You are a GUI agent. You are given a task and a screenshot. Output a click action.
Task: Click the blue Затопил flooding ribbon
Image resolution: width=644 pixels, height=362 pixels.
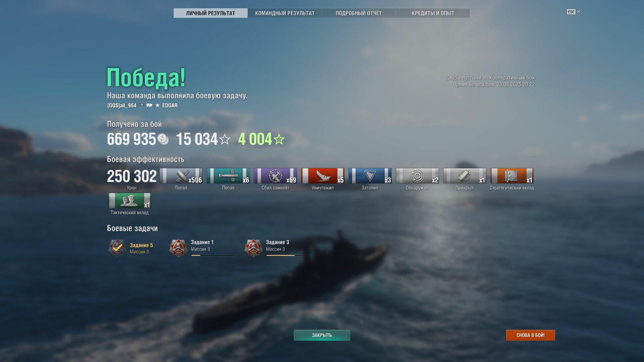(370, 176)
